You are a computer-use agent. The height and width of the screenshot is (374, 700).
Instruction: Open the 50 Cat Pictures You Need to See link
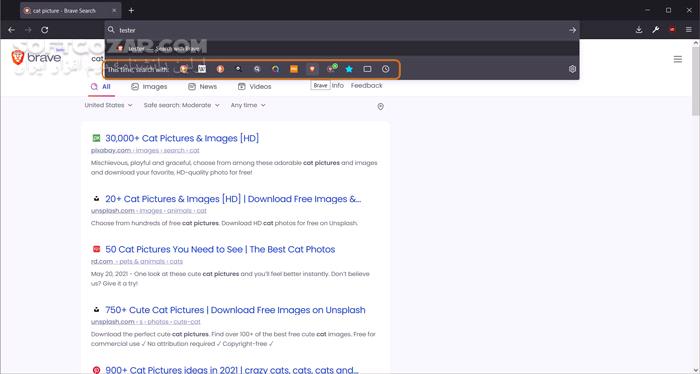click(x=220, y=249)
